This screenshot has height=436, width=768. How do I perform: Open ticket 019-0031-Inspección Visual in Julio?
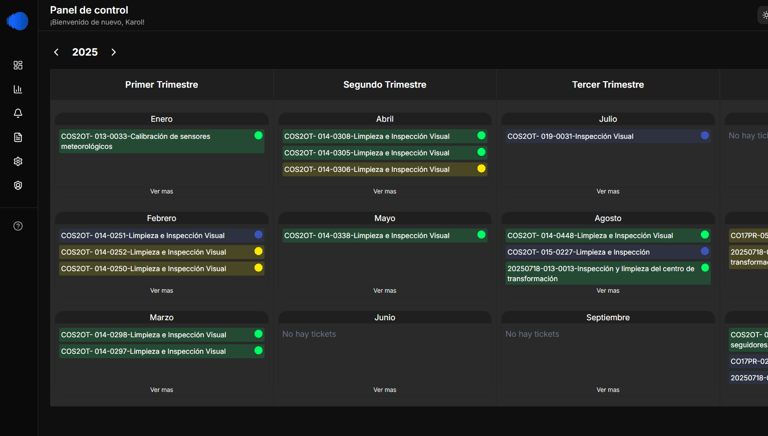608,136
